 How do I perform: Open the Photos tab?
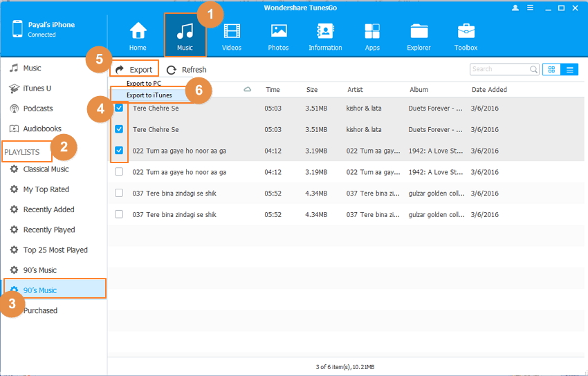(278, 36)
